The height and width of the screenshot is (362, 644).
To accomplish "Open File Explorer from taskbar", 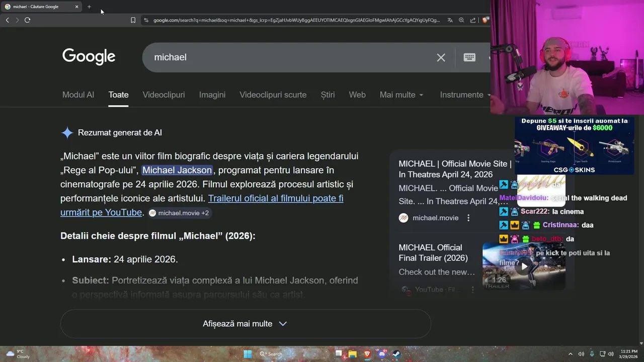I will (352, 354).
